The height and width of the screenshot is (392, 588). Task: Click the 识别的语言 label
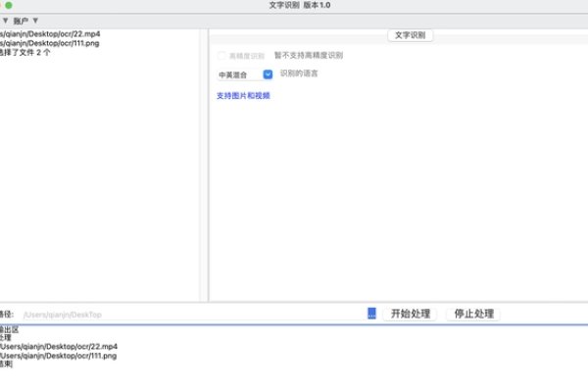(299, 73)
